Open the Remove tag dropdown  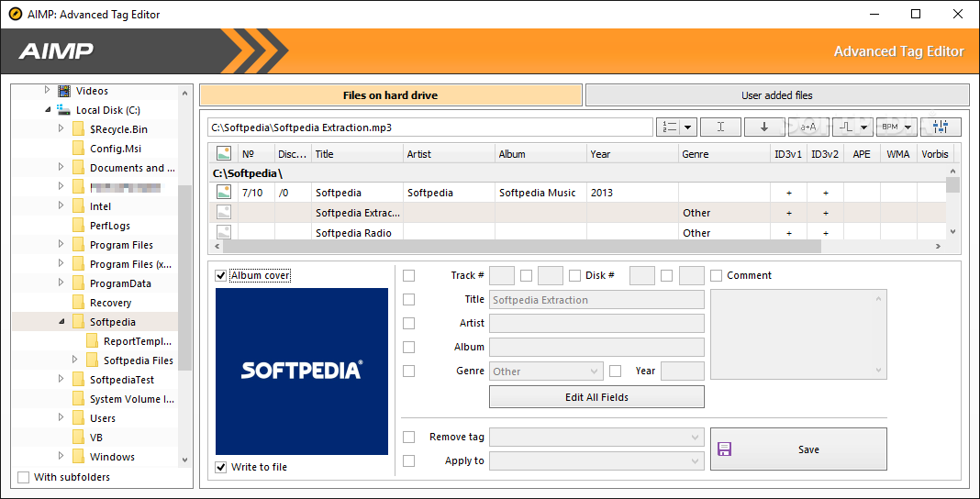596,438
